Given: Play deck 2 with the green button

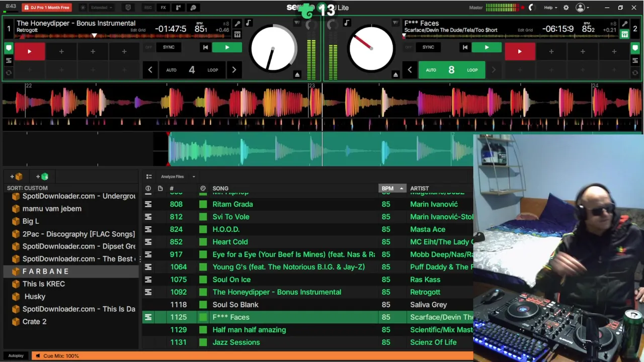Looking at the screenshot, I should [x=487, y=47].
